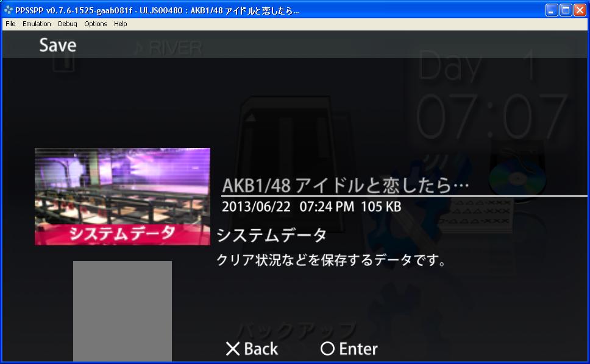Viewport: 590px width, 364px height.
Task: Open the Debug menu
Action: [68, 24]
